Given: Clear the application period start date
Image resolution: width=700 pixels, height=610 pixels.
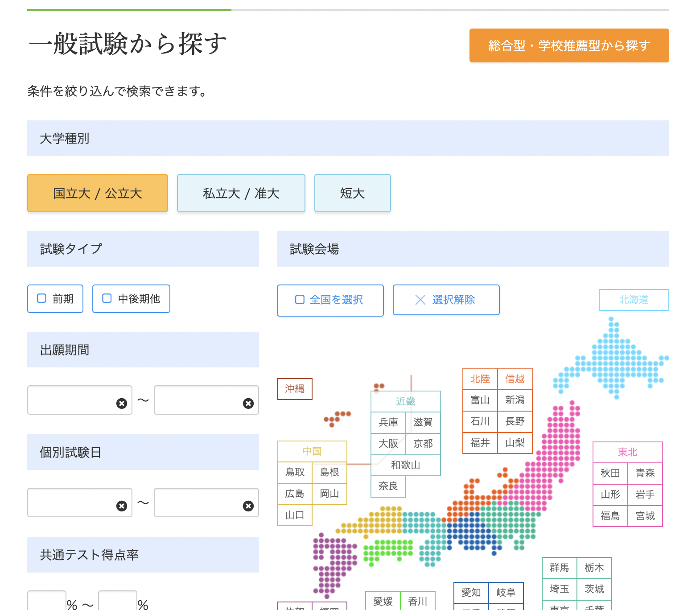Looking at the screenshot, I should click(x=122, y=404).
